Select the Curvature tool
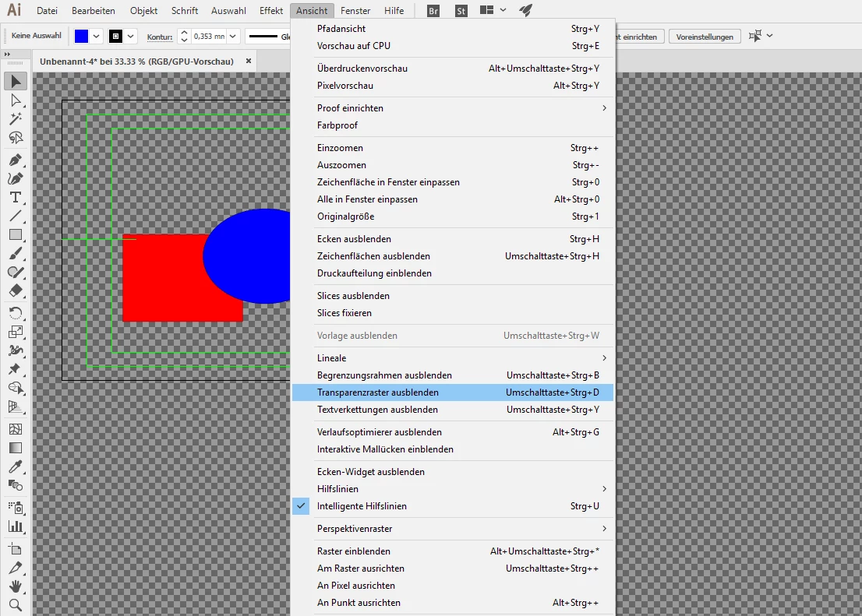This screenshot has width=862, height=616. coord(16,178)
